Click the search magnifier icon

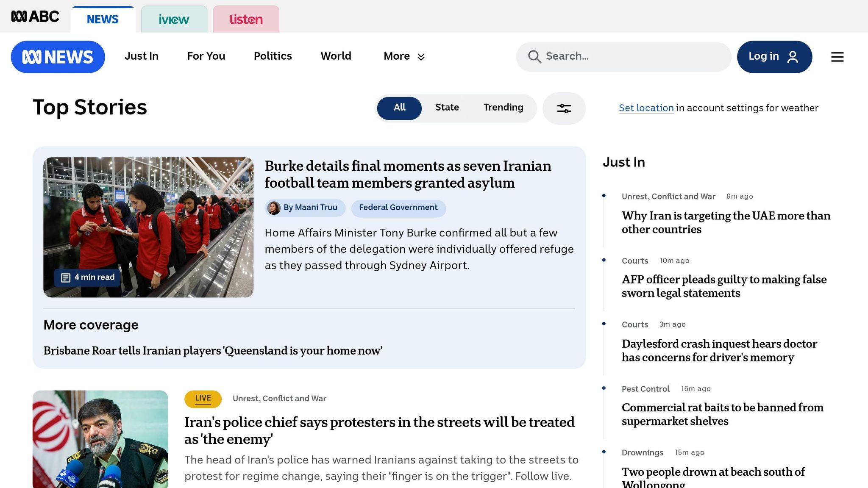tap(534, 57)
